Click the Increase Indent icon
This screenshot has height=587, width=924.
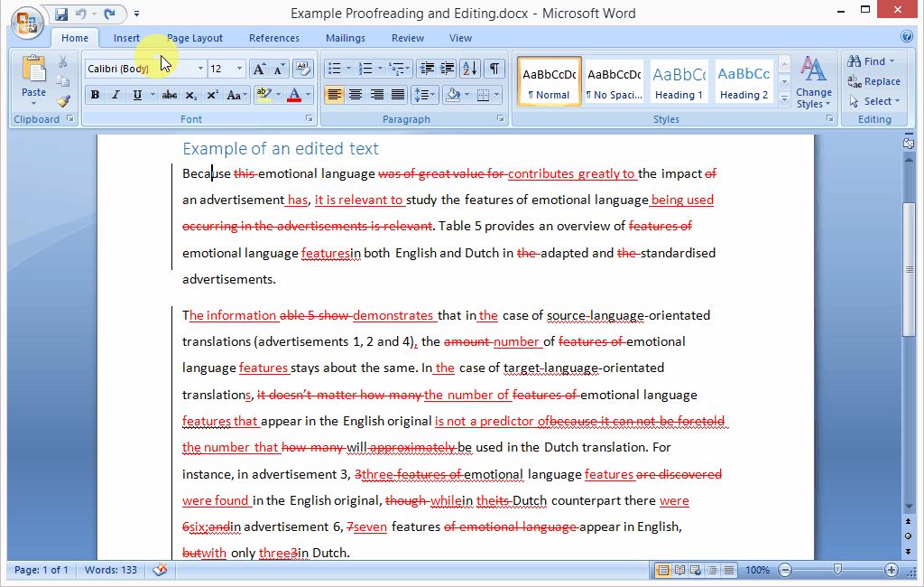tap(447, 69)
